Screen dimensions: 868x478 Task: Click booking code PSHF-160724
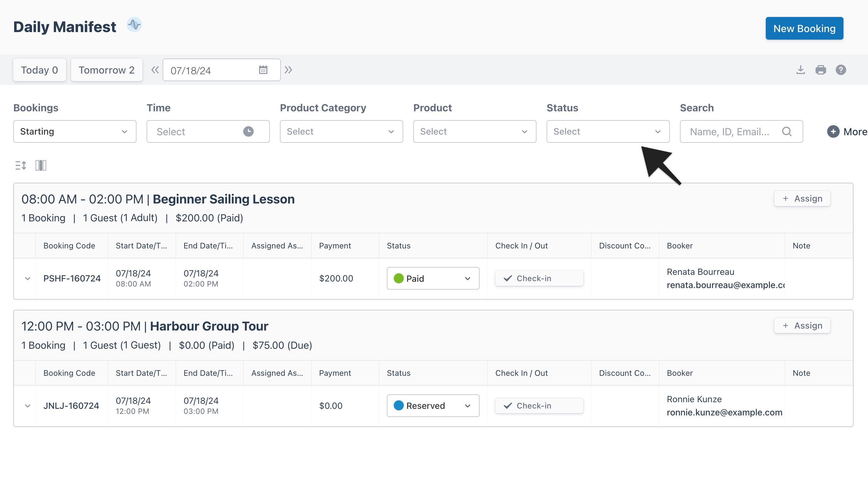pyautogui.click(x=72, y=279)
